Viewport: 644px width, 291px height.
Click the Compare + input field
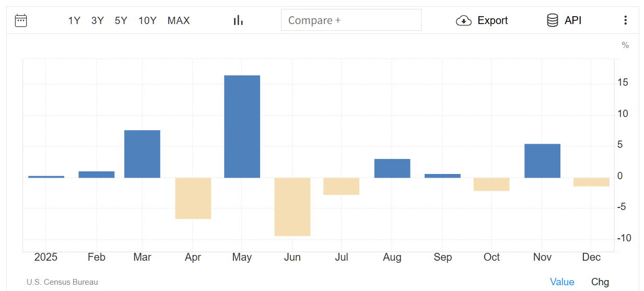(x=351, y=20)
